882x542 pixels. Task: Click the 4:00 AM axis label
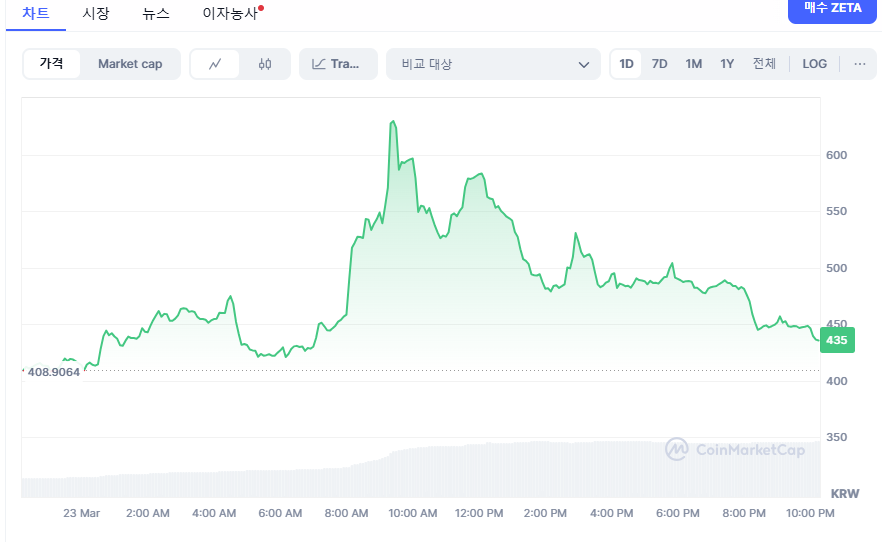214,513
